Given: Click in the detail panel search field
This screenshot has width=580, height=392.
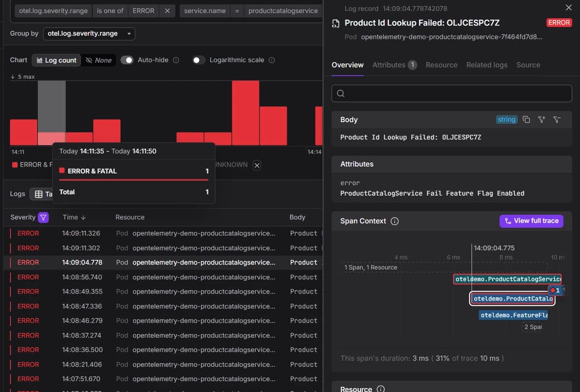Looking at the screenshot, I should click(451, 94).
